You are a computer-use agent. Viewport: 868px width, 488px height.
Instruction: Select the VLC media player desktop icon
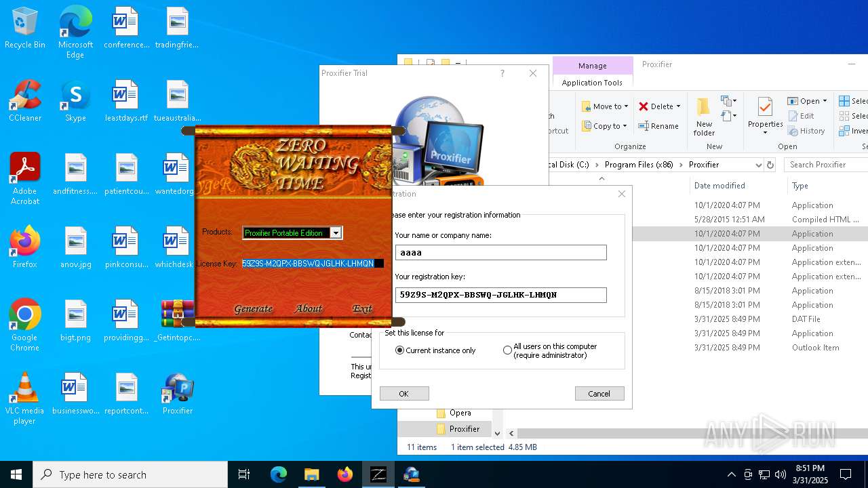click(25, 399)
